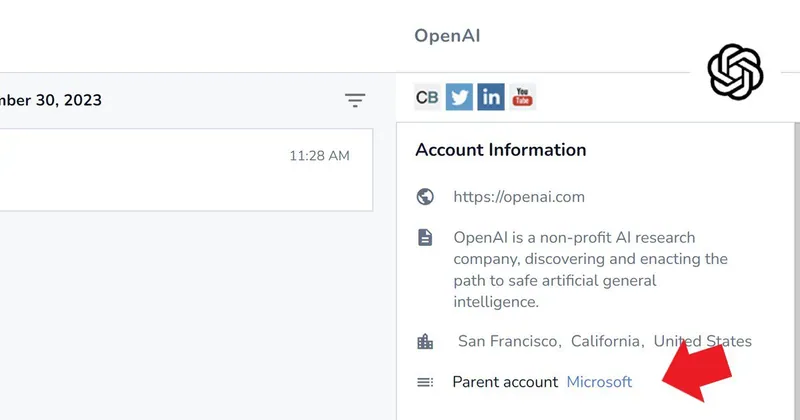Image resolution: width=800 pixels, height=420 pixels.
Task: Select the 11:28 AM activity entry
Action: (x=186, y=169)
